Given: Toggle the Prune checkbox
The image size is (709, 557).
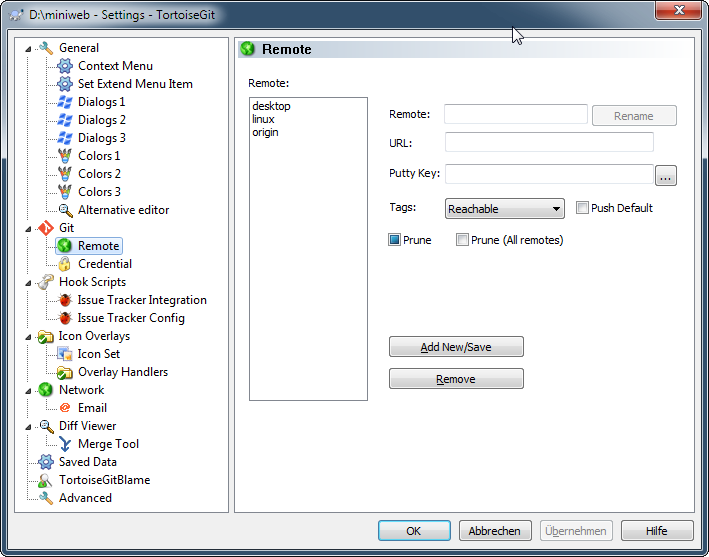Looking at the screenshot, I should click(x=394, y=240).
